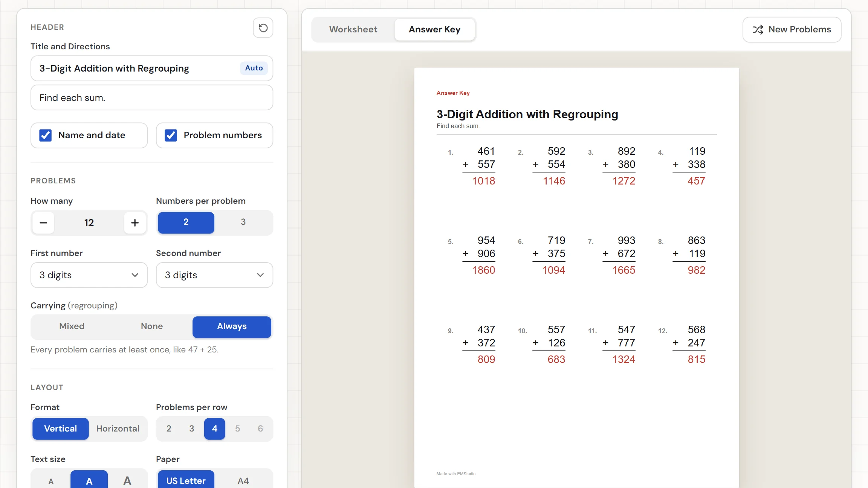Toggle the Name and date checkbox
The width and height of the screenshot is (868, 488).
46,135
